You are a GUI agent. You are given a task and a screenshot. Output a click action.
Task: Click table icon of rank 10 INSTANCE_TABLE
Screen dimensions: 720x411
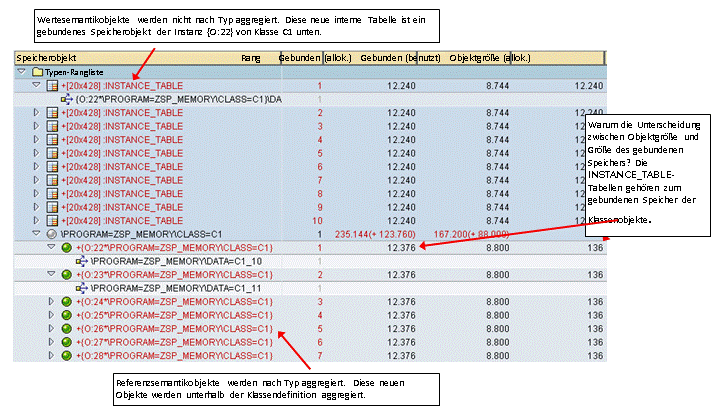[52, 220]
